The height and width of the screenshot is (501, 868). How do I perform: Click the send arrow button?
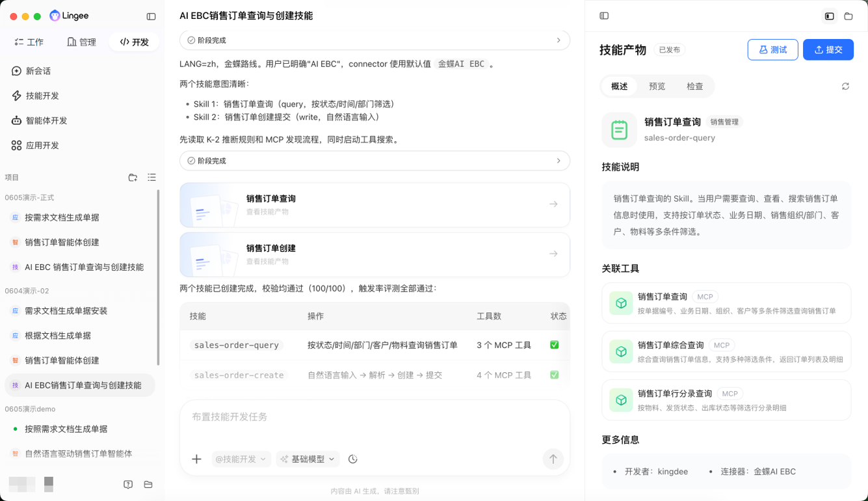(553, 459)
